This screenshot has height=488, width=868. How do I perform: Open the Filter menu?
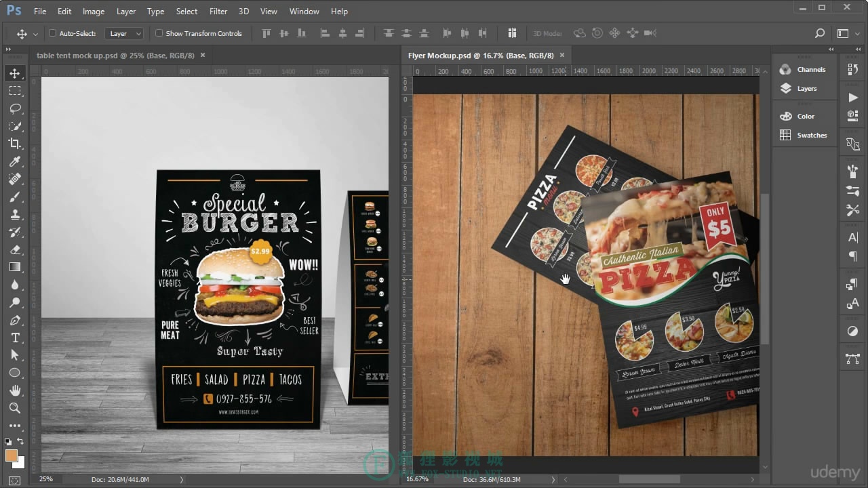tap(218, 12)
